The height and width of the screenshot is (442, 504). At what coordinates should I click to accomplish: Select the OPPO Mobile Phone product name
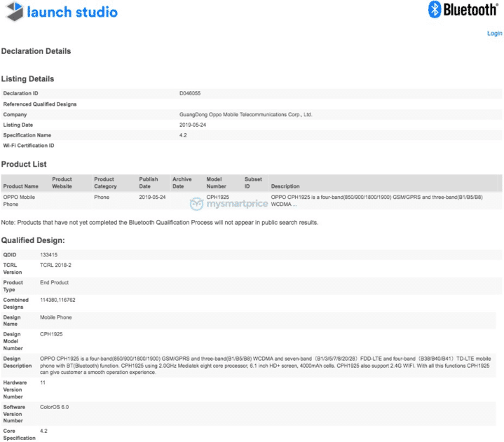[x=19, y=201]
